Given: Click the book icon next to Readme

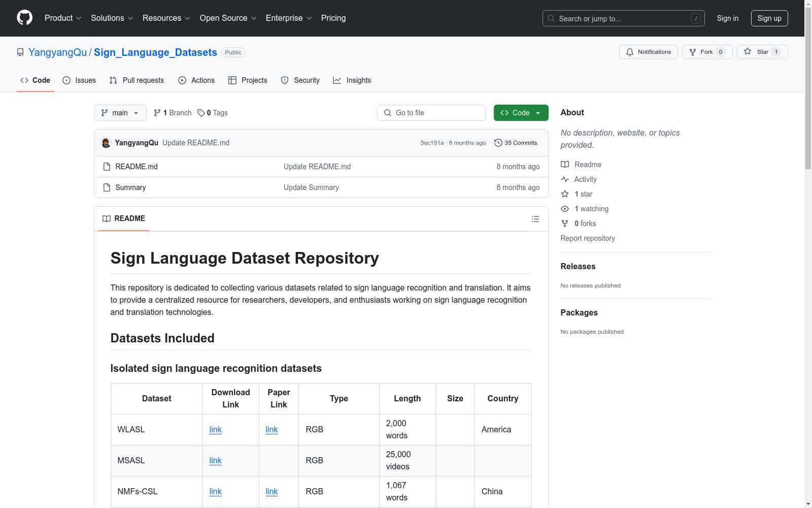Looking at the screenshot, I should [565, 165].
